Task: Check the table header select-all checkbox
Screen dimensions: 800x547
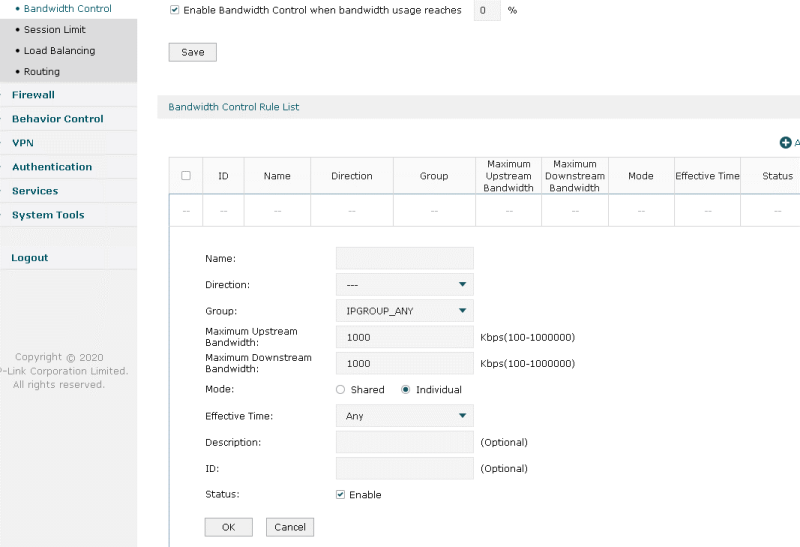Action: tap(186, 176)
